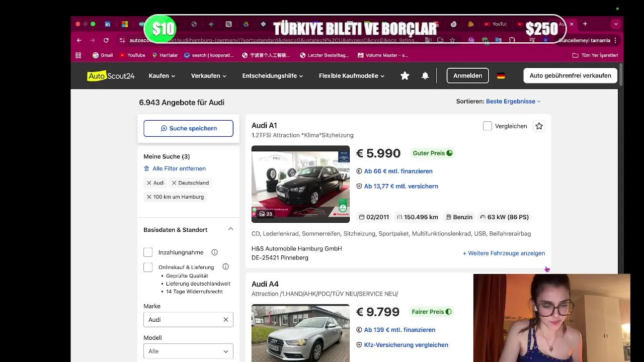Screen dimensions: 644x362
Task: Expand the Kaufen menu
Action: click(x=162, y=76)
